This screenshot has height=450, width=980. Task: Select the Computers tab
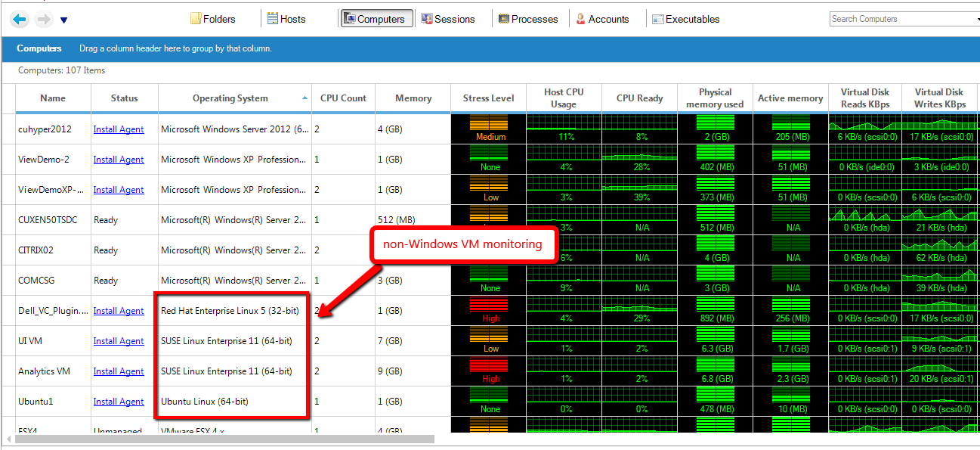[x=377, y=19]
